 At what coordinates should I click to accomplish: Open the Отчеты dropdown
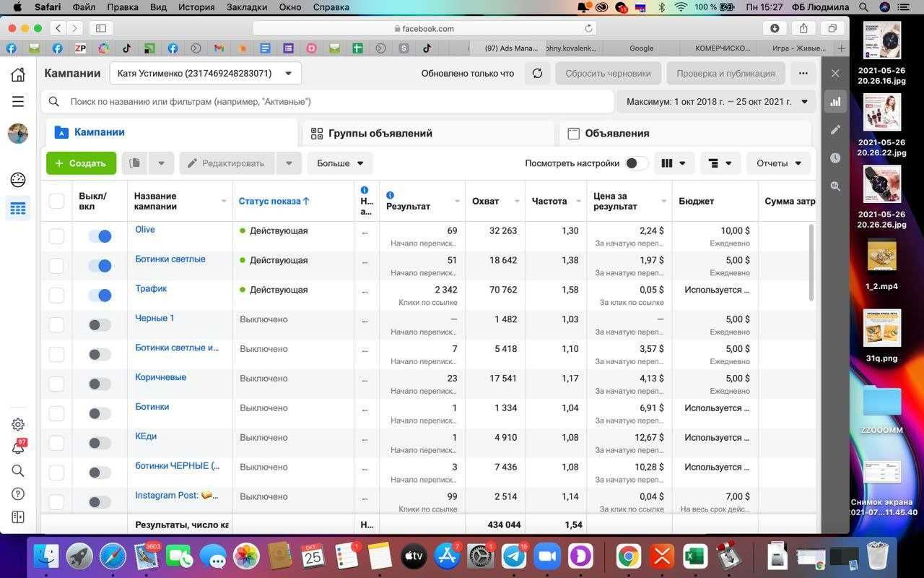(778, 163)
